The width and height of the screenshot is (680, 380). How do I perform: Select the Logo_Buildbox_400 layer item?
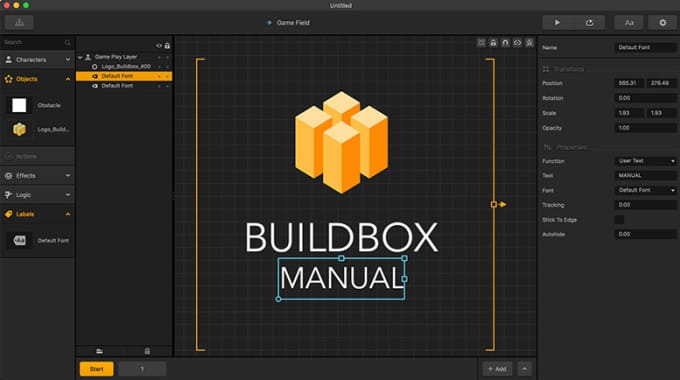[126, 66]
